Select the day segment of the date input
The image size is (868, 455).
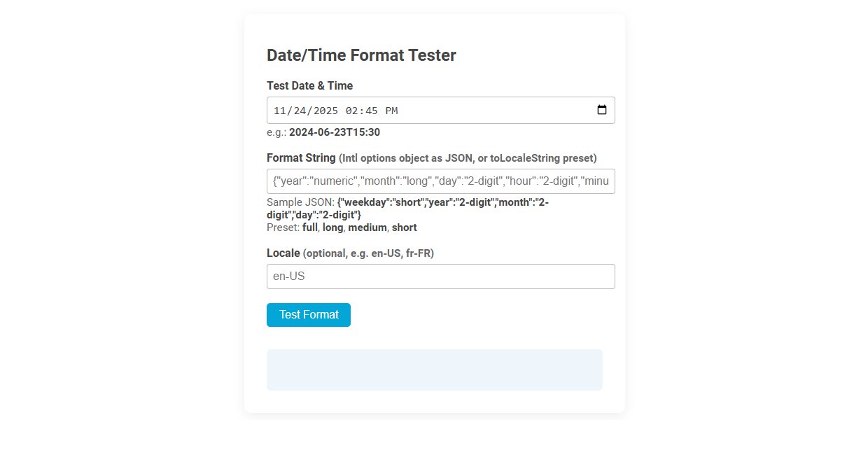tap(300, 110)
